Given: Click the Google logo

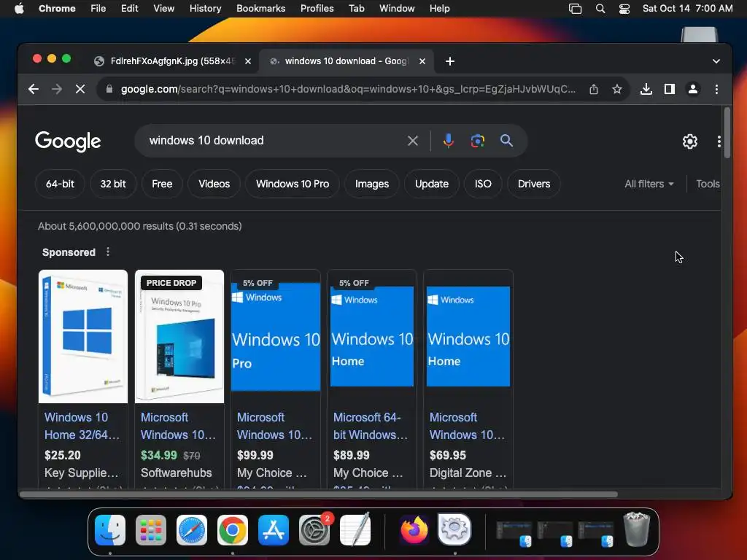Looking at the screenshot, I should pos(68,141).
